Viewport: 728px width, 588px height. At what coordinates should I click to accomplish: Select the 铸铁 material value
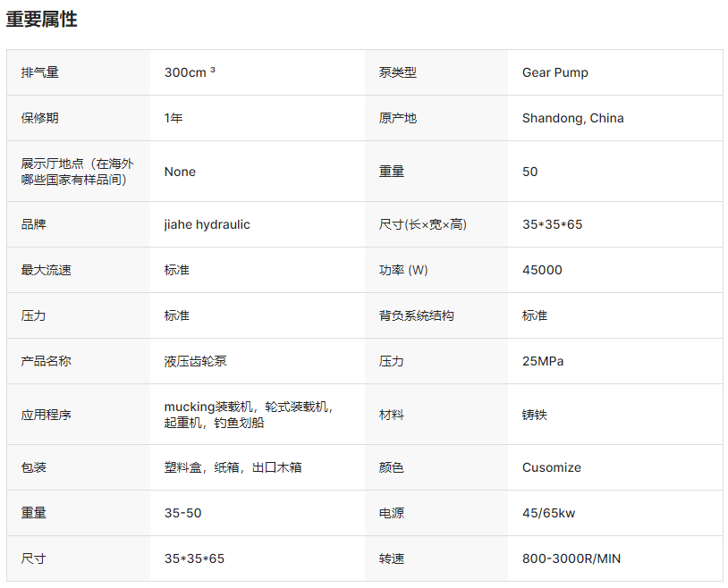[x=535, y=415]
